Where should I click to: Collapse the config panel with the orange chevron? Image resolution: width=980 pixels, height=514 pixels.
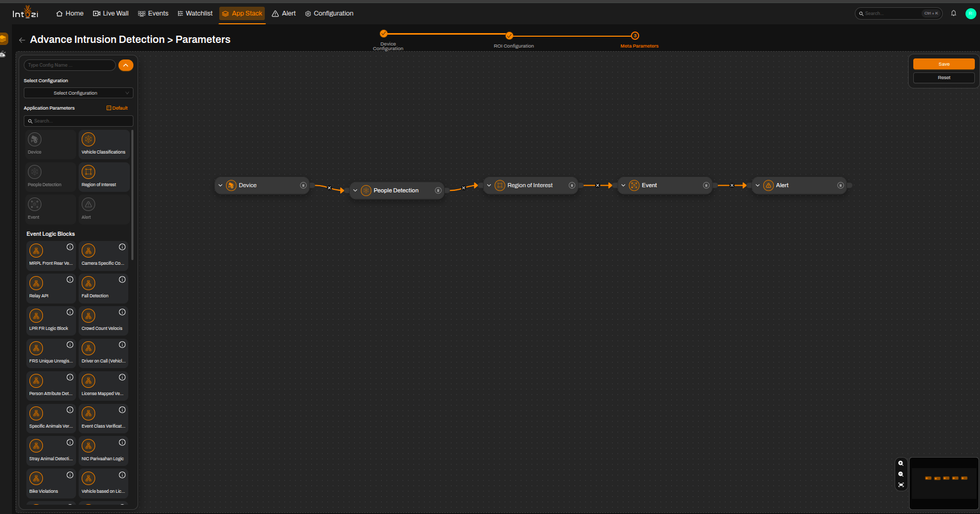pos(126,65)
